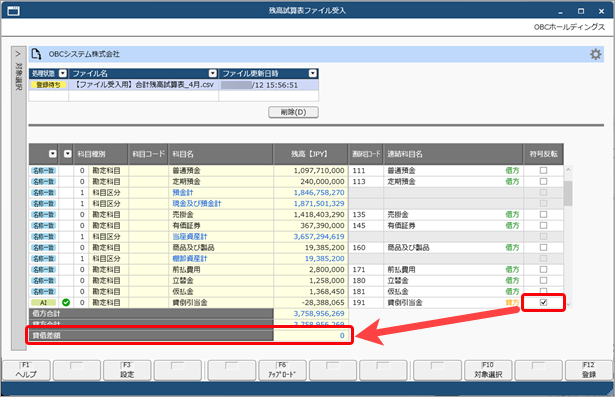Click the 名称一致 badge in 売掛金 row
The height and width of the screenshot is (397, 615).
43,214
